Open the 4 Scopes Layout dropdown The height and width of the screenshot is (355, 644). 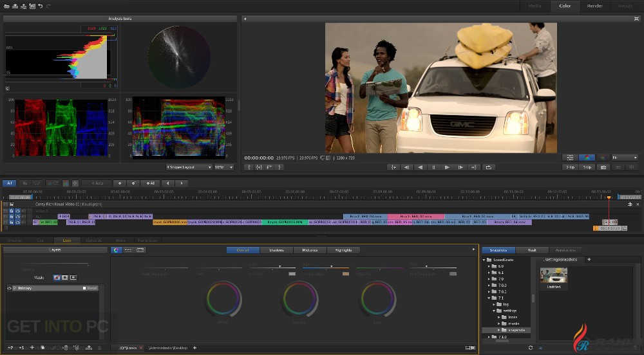point(189,167)
